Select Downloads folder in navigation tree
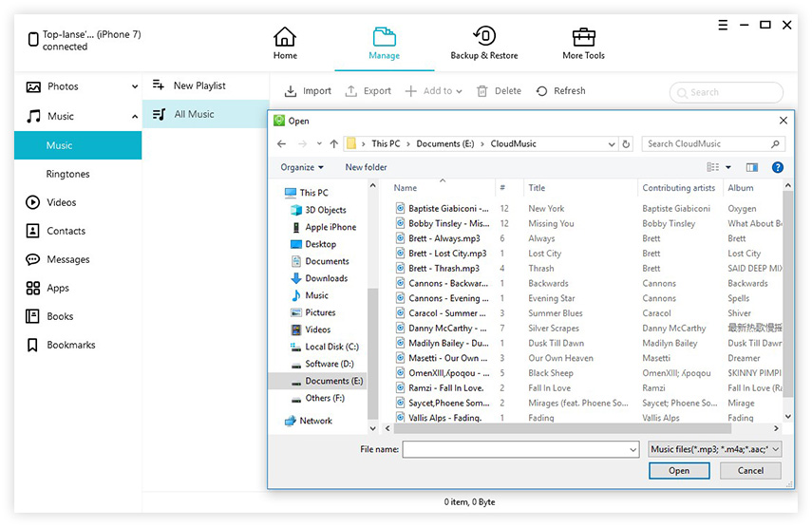812x527 pixels. tap(326, 278)
